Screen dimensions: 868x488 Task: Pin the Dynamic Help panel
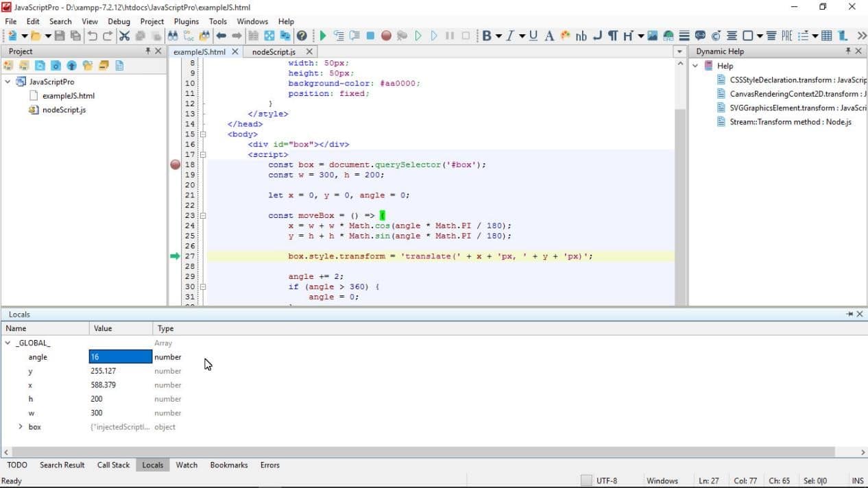pyautogui.click(x=848, y=51)
